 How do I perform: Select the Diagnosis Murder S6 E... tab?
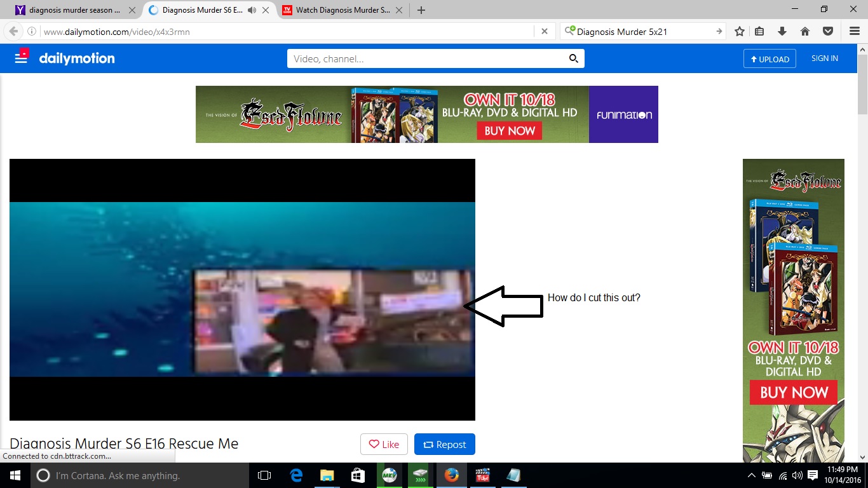pyautogui.click(x=203, y=10)
